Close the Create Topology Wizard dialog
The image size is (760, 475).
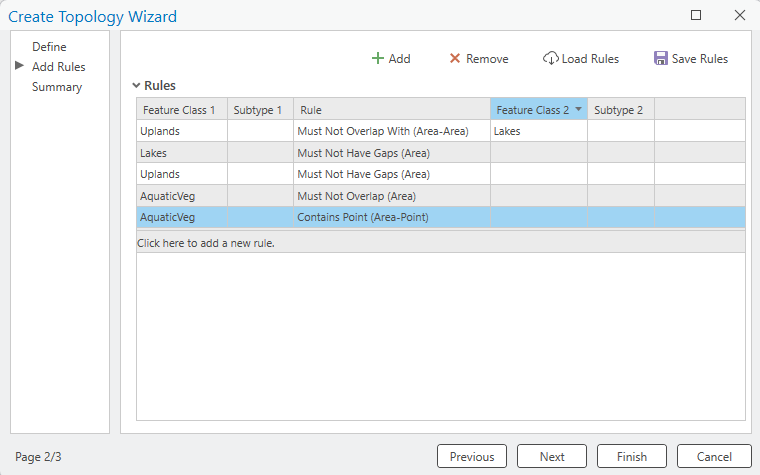pos(739,15)
